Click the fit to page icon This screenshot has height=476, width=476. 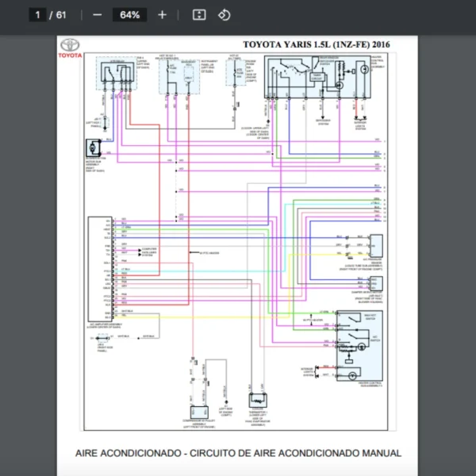point(199,15)
